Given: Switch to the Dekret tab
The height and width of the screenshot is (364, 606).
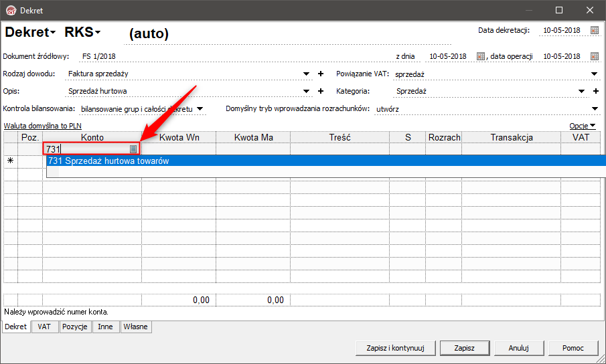Looking at the screenshot, I should click(x=16, y=327).
